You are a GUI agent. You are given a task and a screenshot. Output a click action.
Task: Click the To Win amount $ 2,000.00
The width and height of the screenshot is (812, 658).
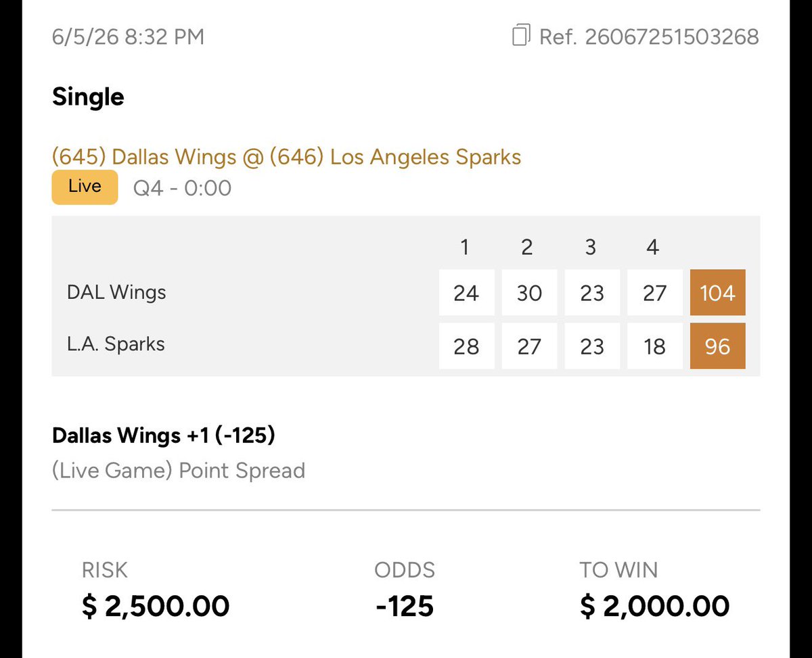(x=654, y=606)
